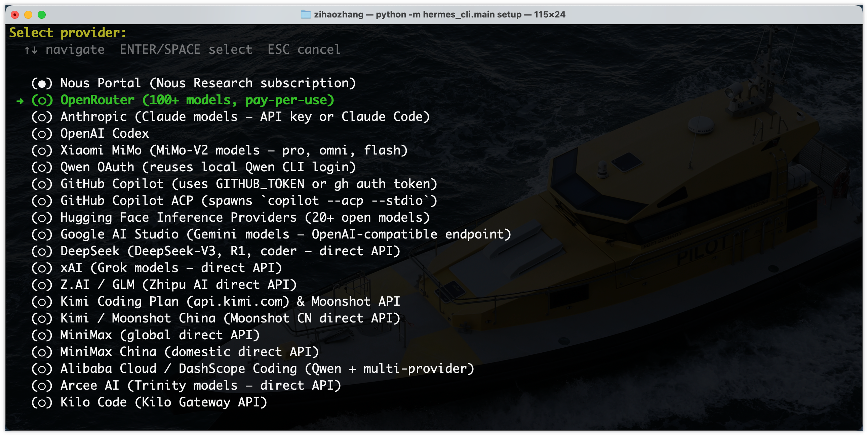Choose the OpenAI Codex radio option
The width and height of the screenshot is (868, 436).
42,134
